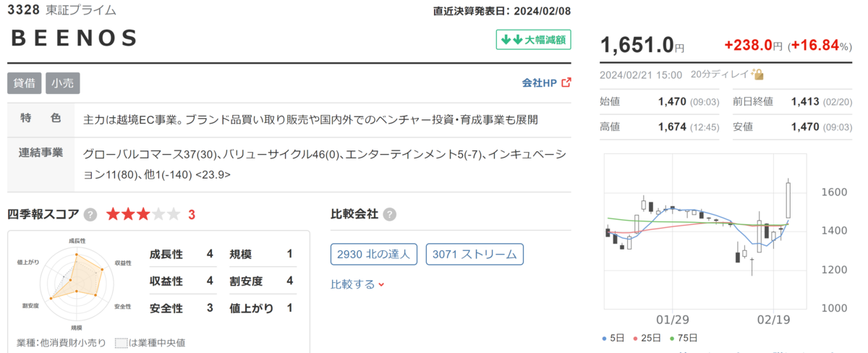Open the help icon next to 四季報スコア
Image resolution: width=868 pixels, height=353 pixels.
pyautogui.click(x=90, y=214)
